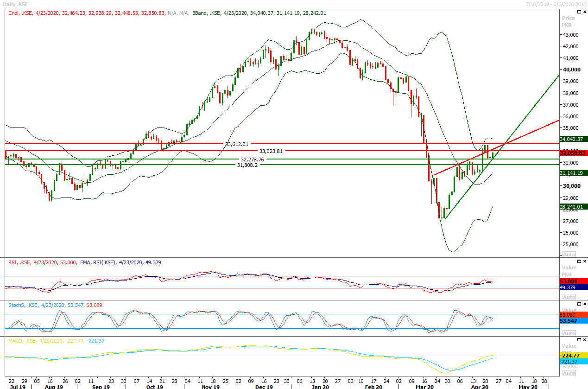Maximize the MACD indicator panel
The image size is (588, 389).
[579, 340]
